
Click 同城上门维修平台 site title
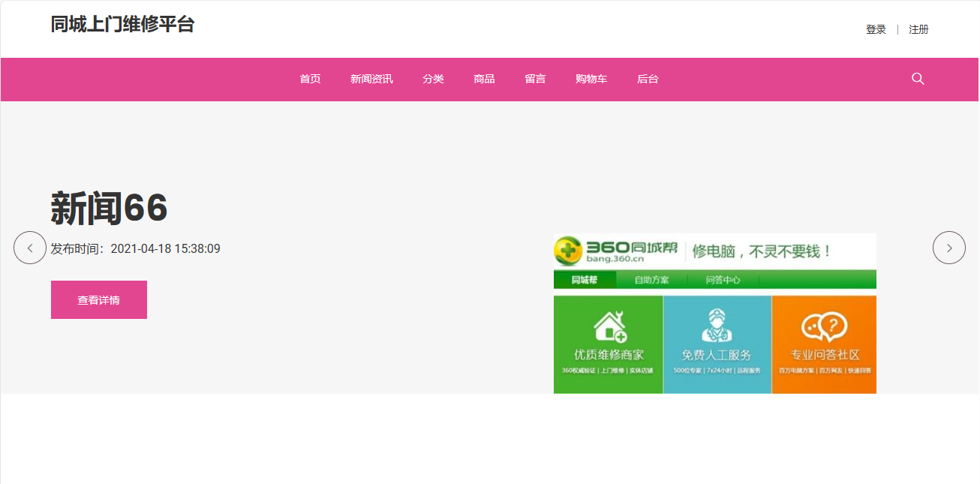coord(122,24)
